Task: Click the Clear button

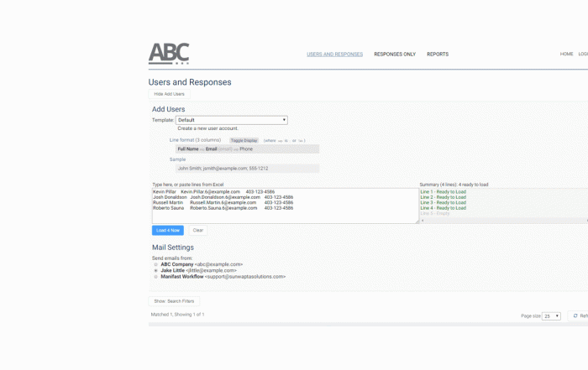Action: (x=197, y=230)
